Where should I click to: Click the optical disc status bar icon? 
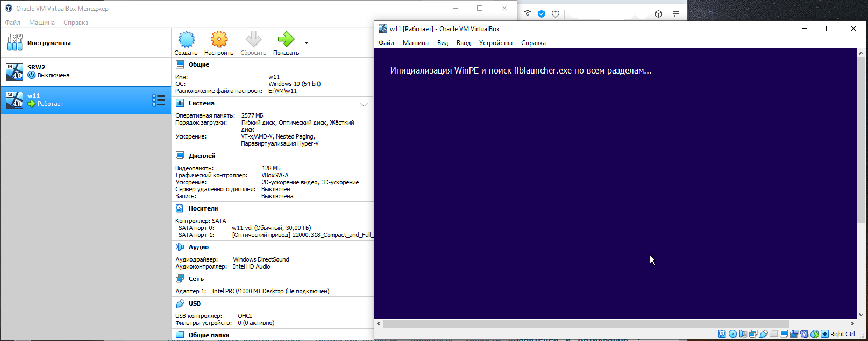(732, 334)
